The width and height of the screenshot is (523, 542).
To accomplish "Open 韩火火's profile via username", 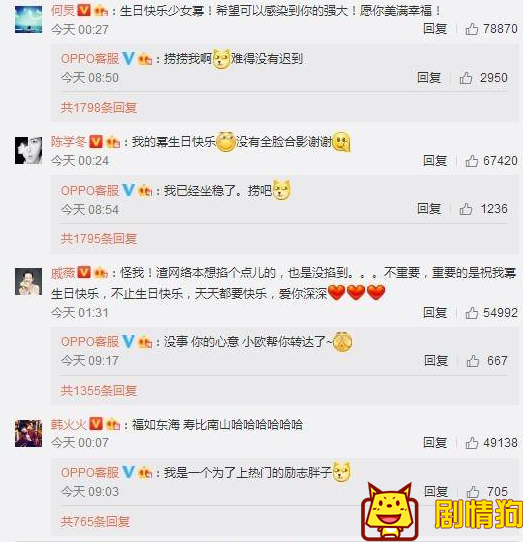I will [x=68, y=424].
